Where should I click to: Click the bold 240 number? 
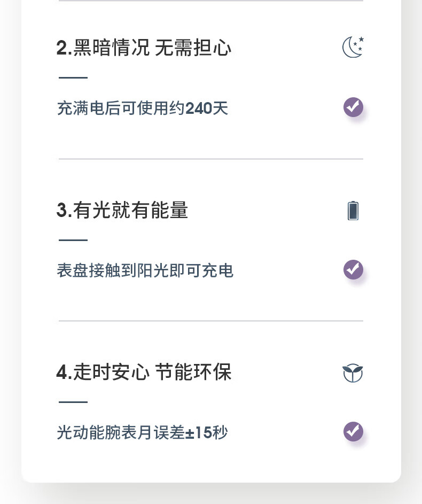pyautogui.click(x=199, y=108)
